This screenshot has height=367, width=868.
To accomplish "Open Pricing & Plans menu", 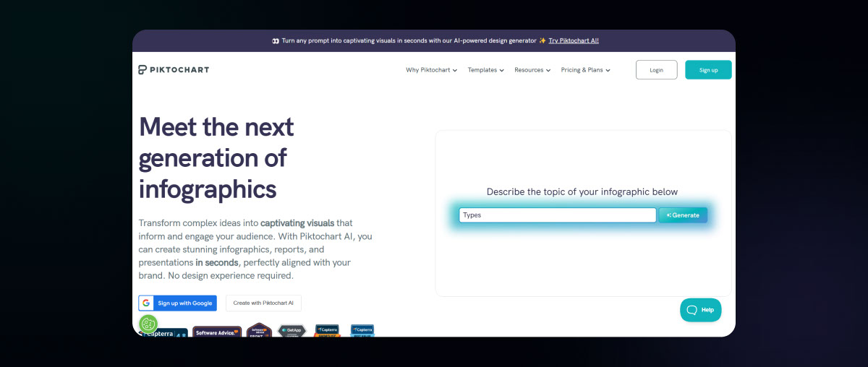I will click(x=586, y=70).
